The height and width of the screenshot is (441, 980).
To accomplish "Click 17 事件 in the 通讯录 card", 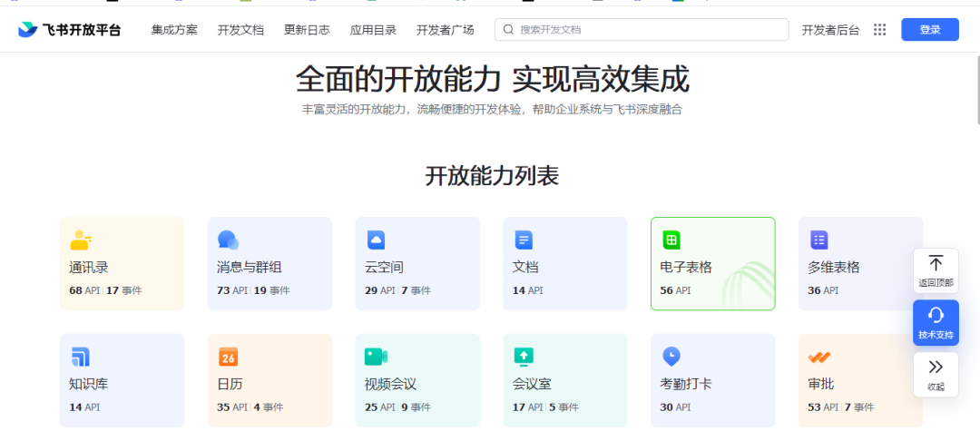I will [x=123, y=290].
